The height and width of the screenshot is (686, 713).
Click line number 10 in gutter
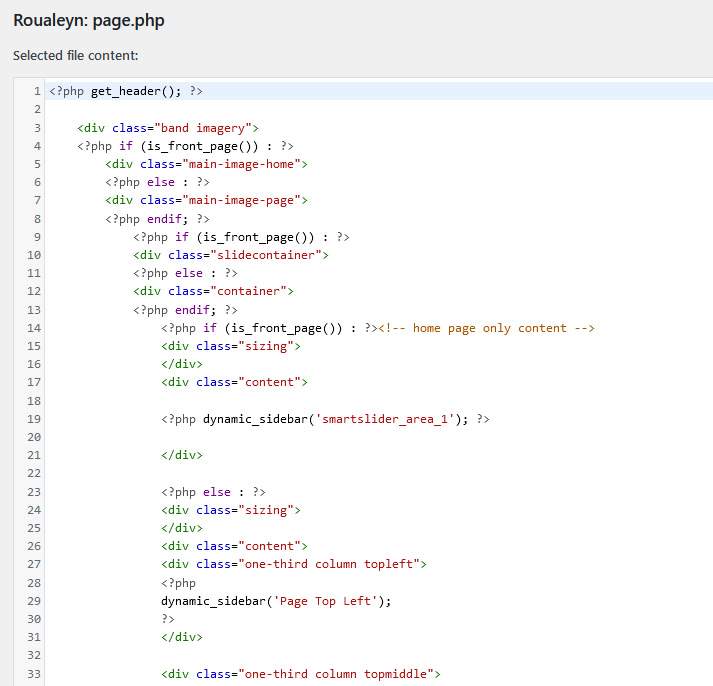pos(34,255)
